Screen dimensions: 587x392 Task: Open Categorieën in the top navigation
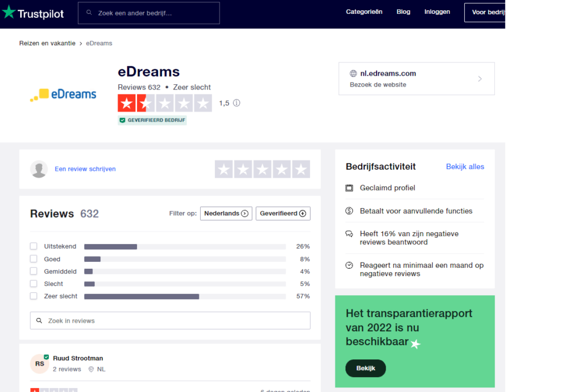click(364, 12)
